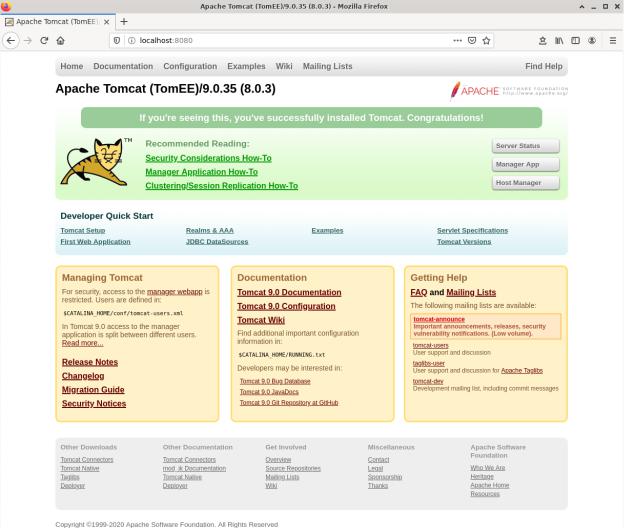The image size is (624, 528).
Task: Open Home in the page navigation
Action: tap(72, 66)
